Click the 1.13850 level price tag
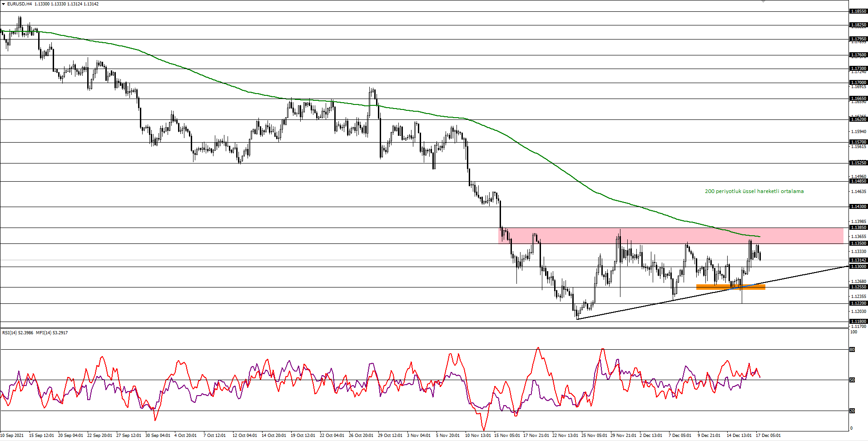Image resolution: width=868 pixels, height=441 pixels. (858, 228)
